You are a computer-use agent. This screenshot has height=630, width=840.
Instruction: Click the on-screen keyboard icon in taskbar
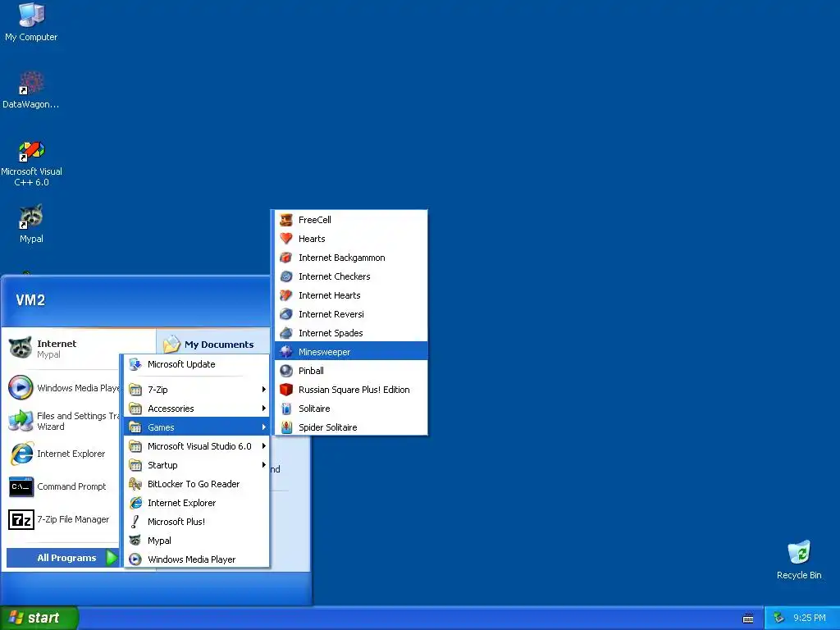point(748,619)
